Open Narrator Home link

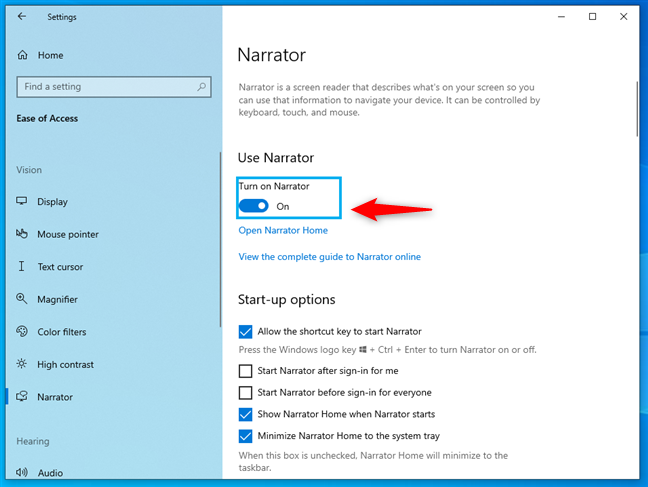click(283, 230)
